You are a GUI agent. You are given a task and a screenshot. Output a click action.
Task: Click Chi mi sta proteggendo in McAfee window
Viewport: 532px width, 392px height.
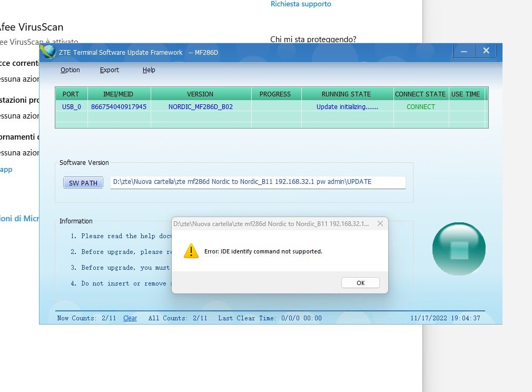point(313,40)
